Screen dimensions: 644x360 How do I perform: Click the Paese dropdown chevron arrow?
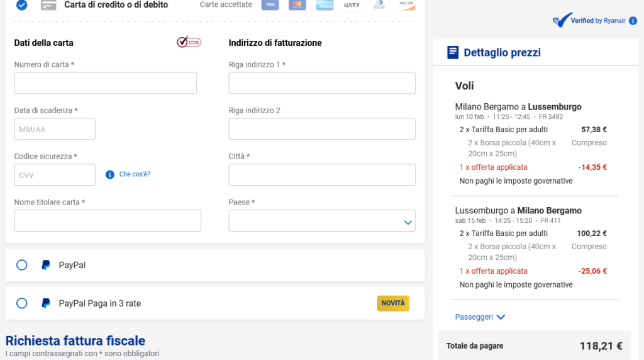408,222
